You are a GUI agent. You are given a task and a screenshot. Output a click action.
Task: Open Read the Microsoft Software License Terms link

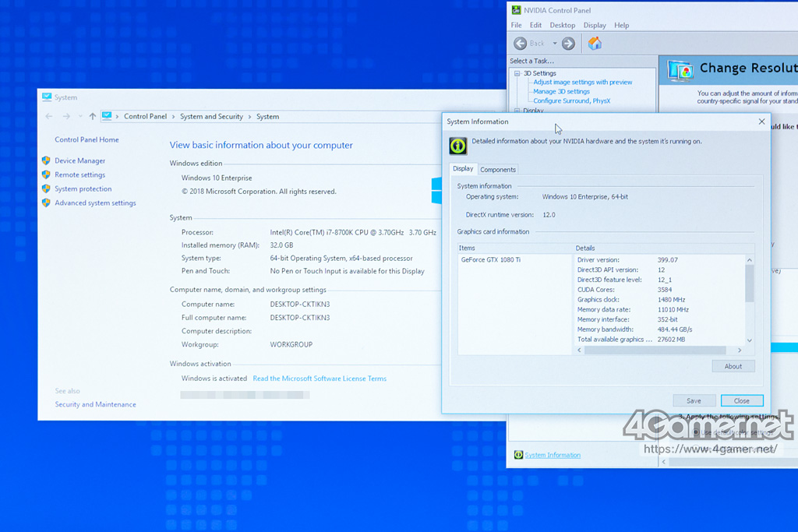[x=320, y=379]
